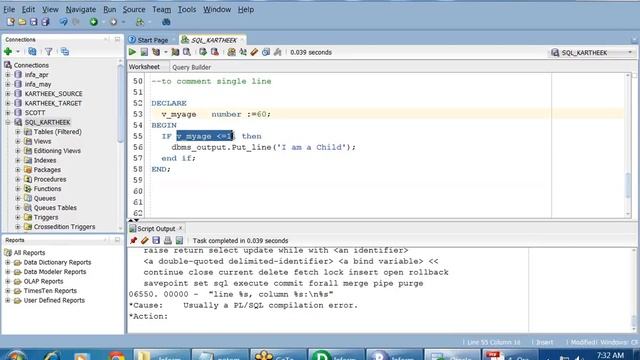Run statement with the green play icon
Image resolution: width=640 pixels, height=360 pixels.
[132, 52]
